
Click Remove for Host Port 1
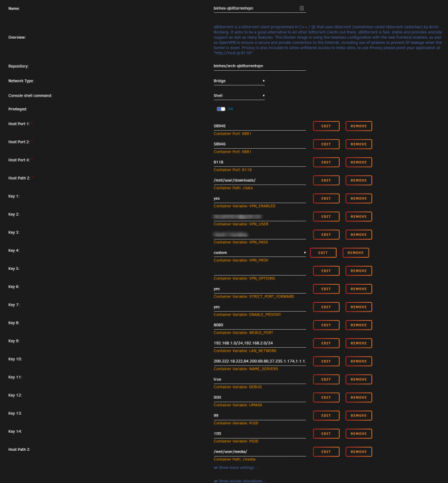click(x=358, y=126)
